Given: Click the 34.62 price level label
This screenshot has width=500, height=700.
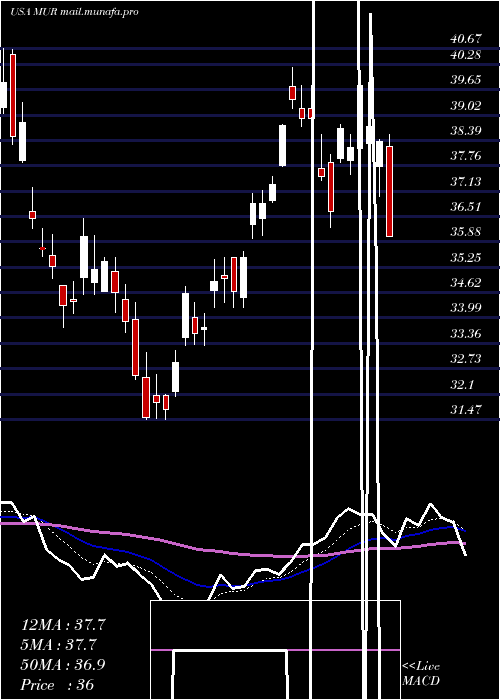Looking at the screenshot, I should point(466,283).
